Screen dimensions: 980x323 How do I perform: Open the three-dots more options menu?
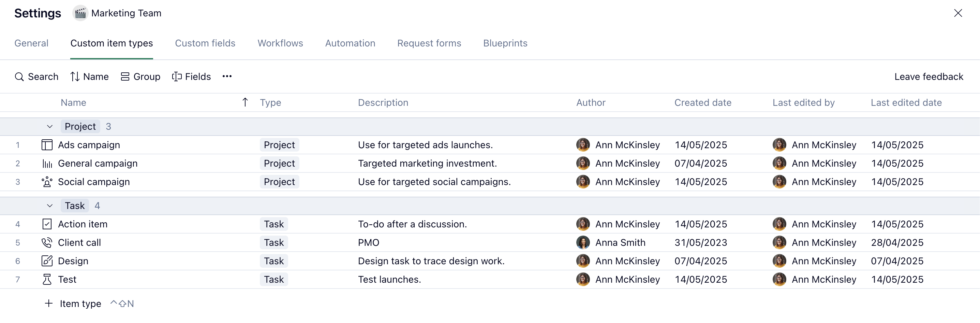coord(227,76)
